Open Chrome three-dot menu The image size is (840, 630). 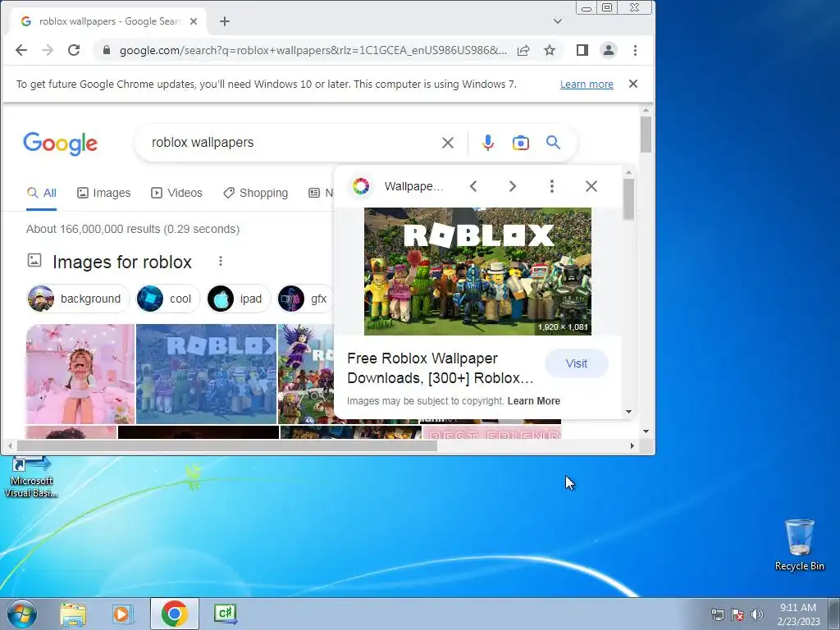(x=636, y=50)
